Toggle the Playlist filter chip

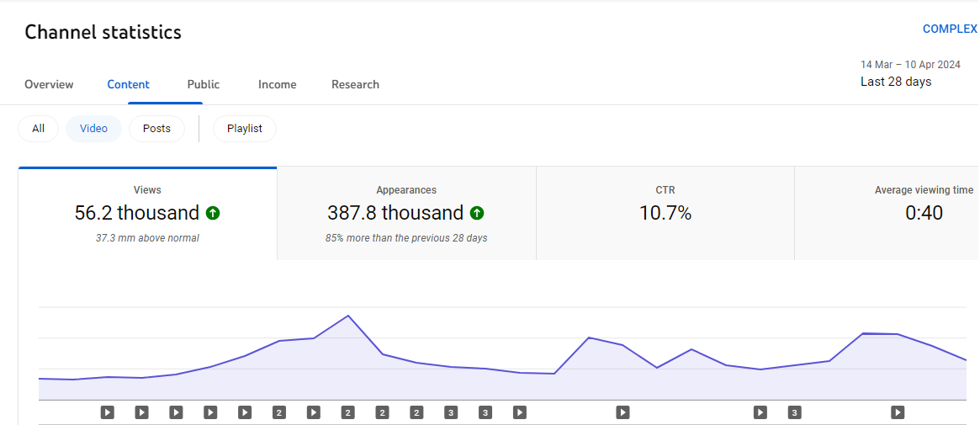pyautogui.click(x=245, y=129)
